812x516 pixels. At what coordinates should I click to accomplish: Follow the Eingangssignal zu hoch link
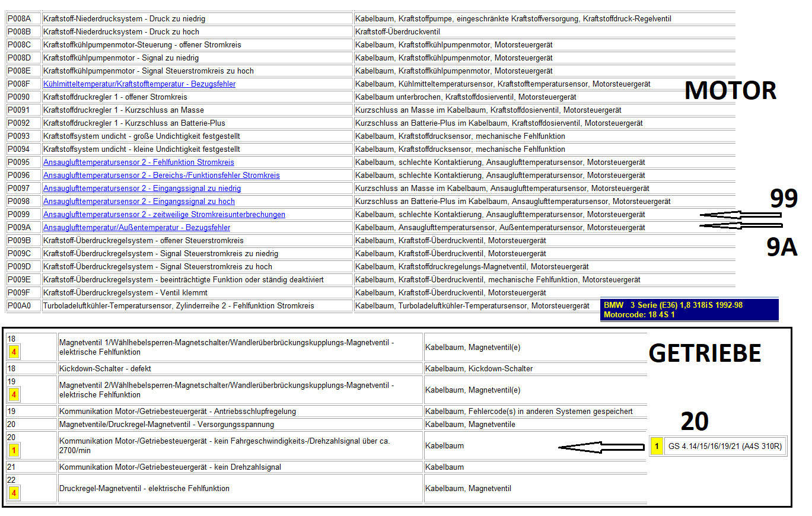point(139,202)
